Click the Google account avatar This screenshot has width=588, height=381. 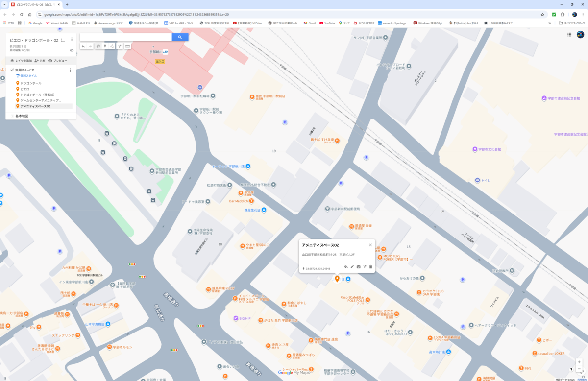[x=580, y=35]
